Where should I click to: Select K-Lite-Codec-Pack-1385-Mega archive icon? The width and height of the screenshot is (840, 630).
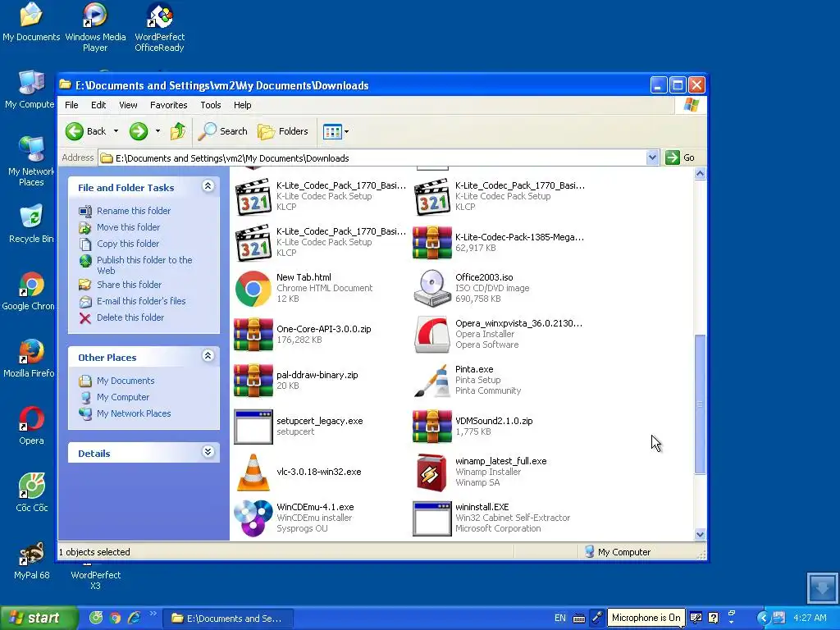coord(431,243)
